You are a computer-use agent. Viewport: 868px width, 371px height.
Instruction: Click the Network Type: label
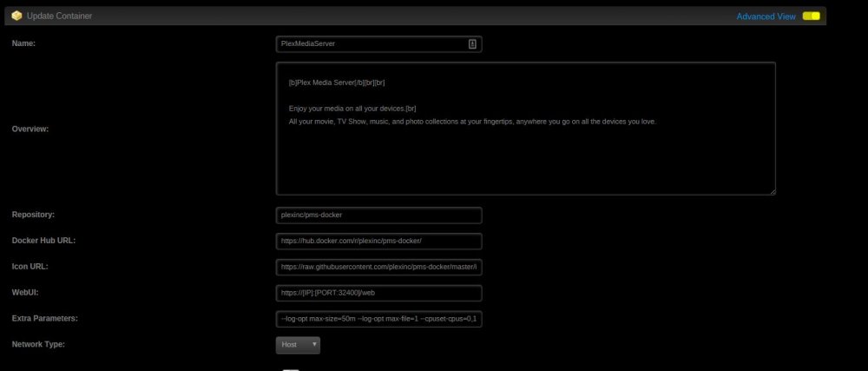(x=38, y=344)
